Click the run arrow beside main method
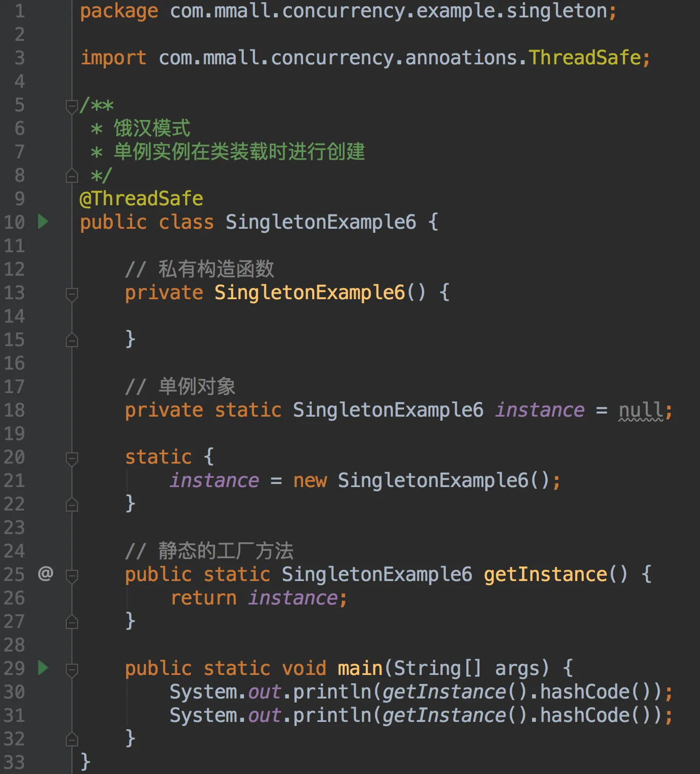 pos(43,668)
